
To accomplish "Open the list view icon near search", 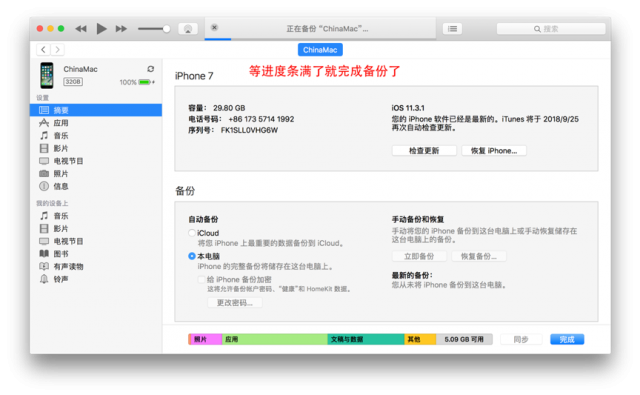I will point(452,29).
